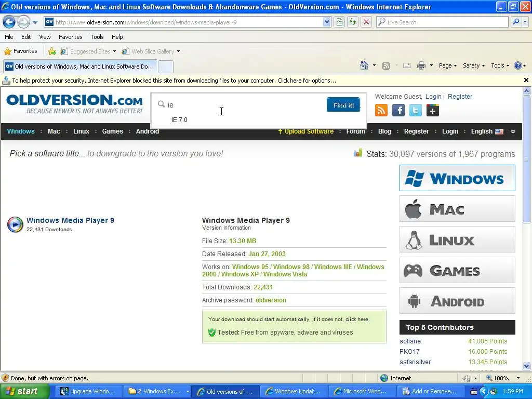
Task: Click the Find it! button
Action: [x=343, y=105]
